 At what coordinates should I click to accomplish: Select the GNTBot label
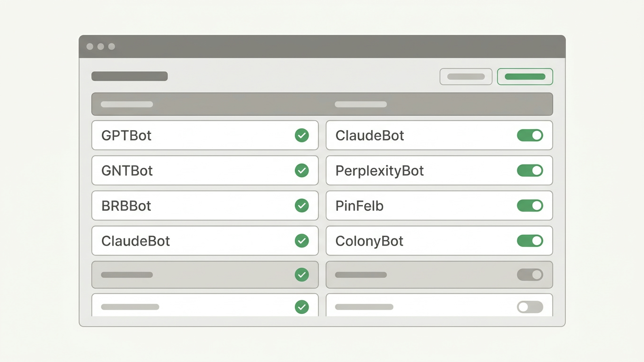pos(127,171)
